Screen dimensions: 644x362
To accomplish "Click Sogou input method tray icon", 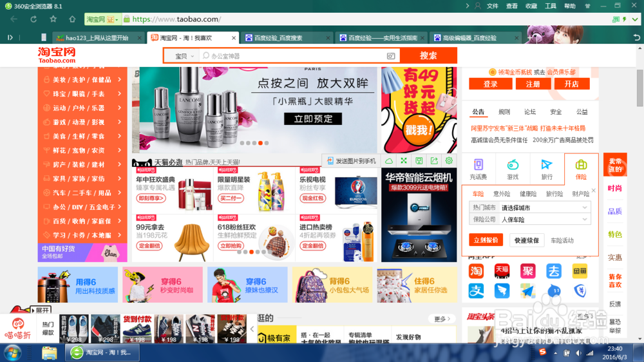I will (542, 352).
